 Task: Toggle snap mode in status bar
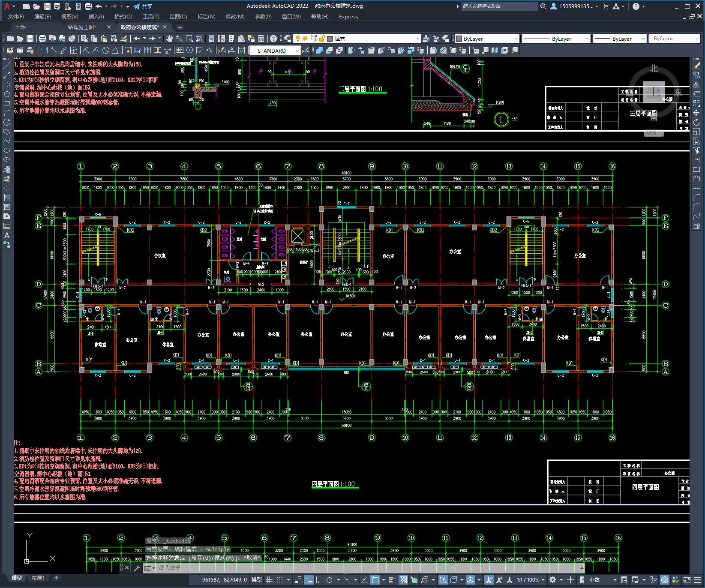[280, 580]
